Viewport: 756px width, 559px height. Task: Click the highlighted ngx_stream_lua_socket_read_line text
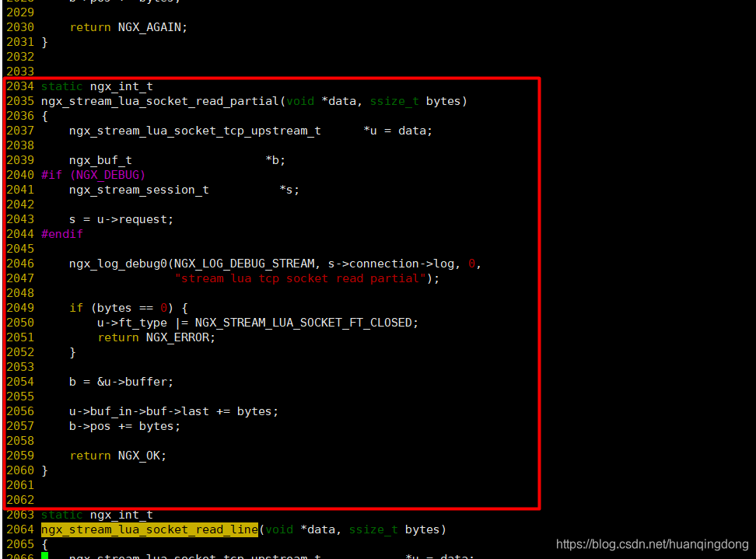click(149, 529)
